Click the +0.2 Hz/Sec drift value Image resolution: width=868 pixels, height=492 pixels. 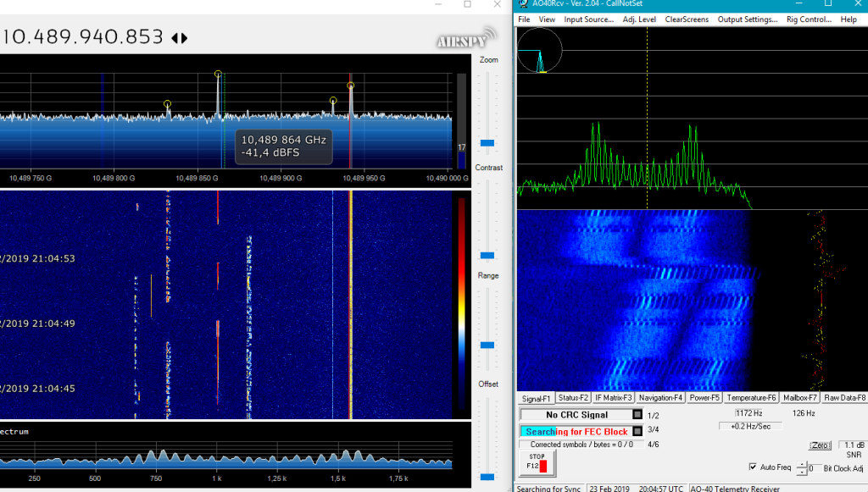click(750, 426)
